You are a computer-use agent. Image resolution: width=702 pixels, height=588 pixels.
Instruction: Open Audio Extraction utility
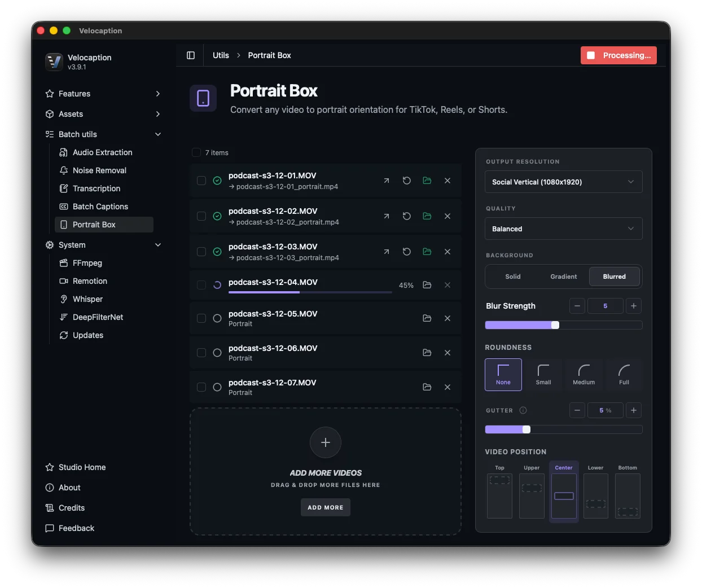pyautogui.click(x=104, y=152)
